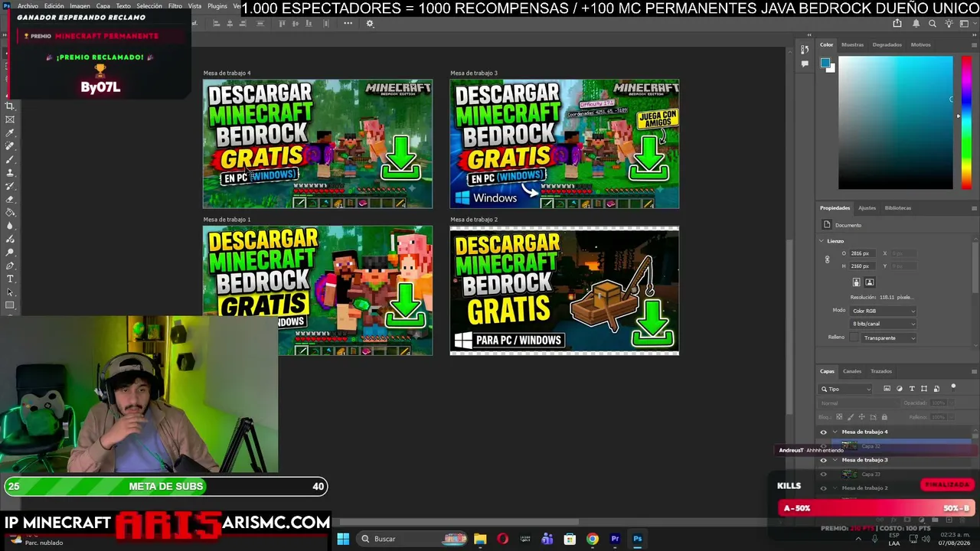Screen dimensions: 980x551
Task: Select the Clone Stamp tool
Action: click(10, 173)
